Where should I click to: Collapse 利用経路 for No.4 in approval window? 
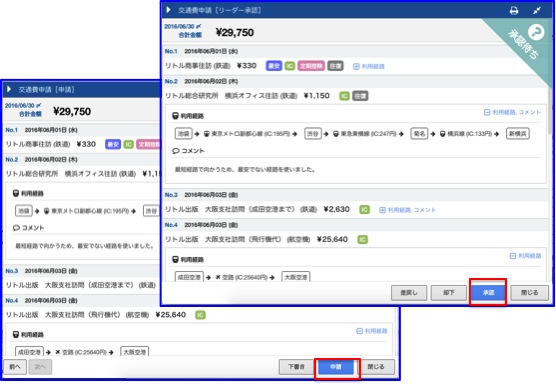pyautogui.click(x=526, y=256)
